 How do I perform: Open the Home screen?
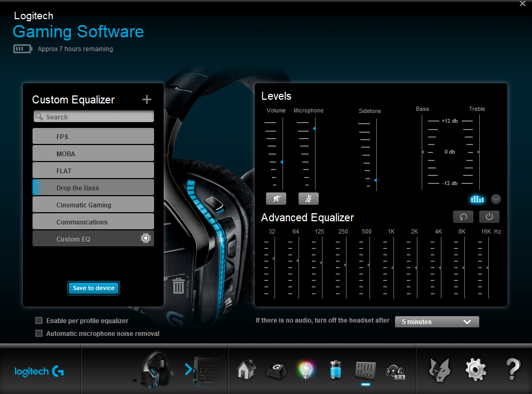click(246, 369)
